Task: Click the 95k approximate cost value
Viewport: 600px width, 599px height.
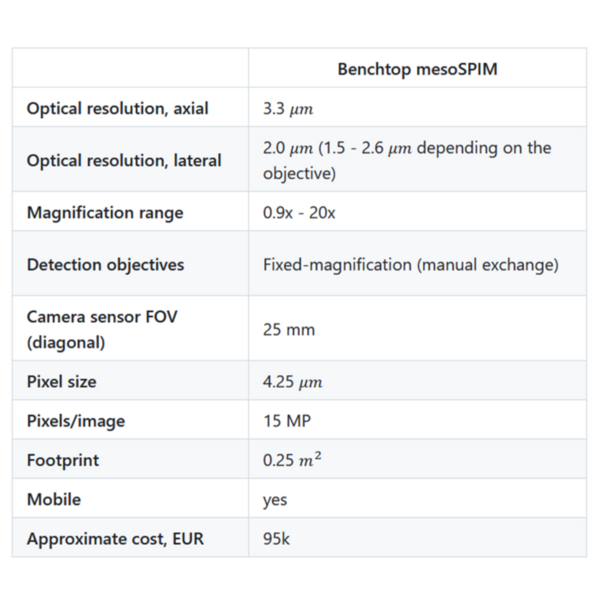Action: 276,539
